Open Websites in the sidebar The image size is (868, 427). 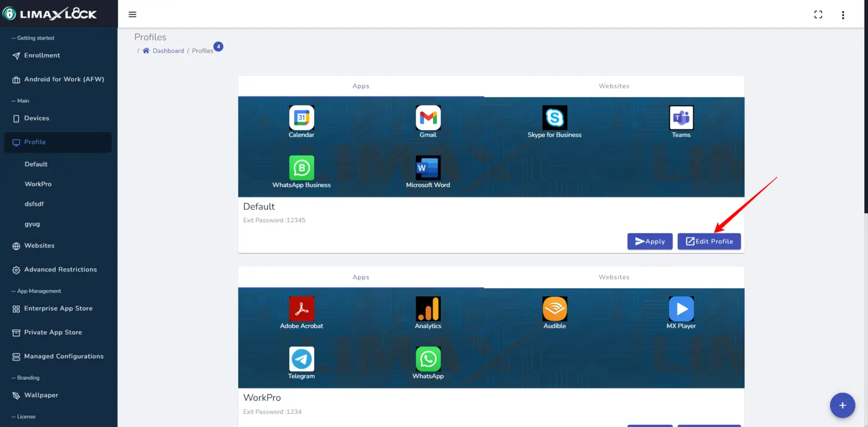[x=59, y=245]
